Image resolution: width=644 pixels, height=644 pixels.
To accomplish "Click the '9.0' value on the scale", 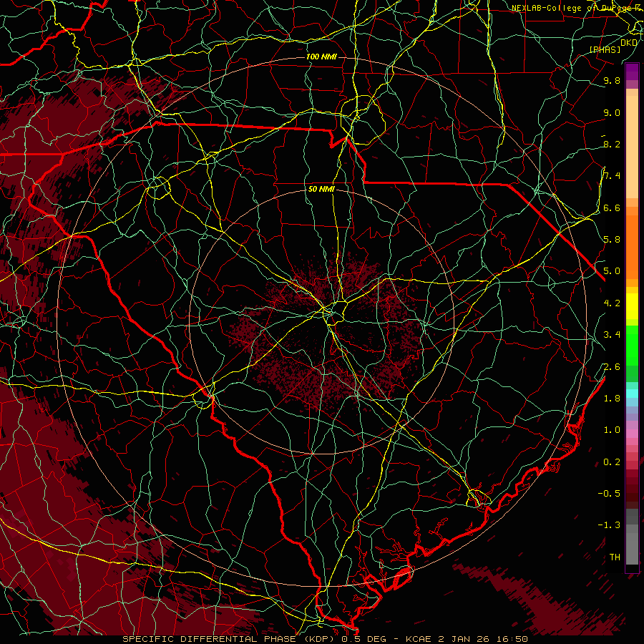I will (x=612, y=112).
